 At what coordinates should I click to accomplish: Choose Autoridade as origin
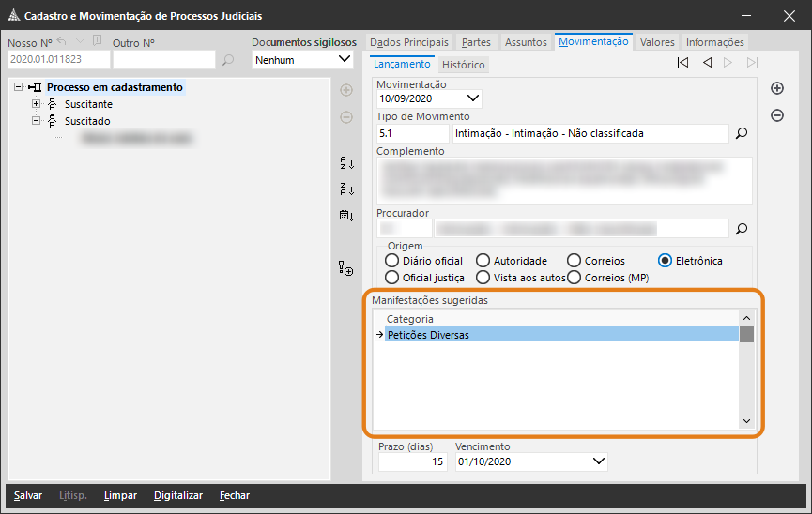(483, 261)
